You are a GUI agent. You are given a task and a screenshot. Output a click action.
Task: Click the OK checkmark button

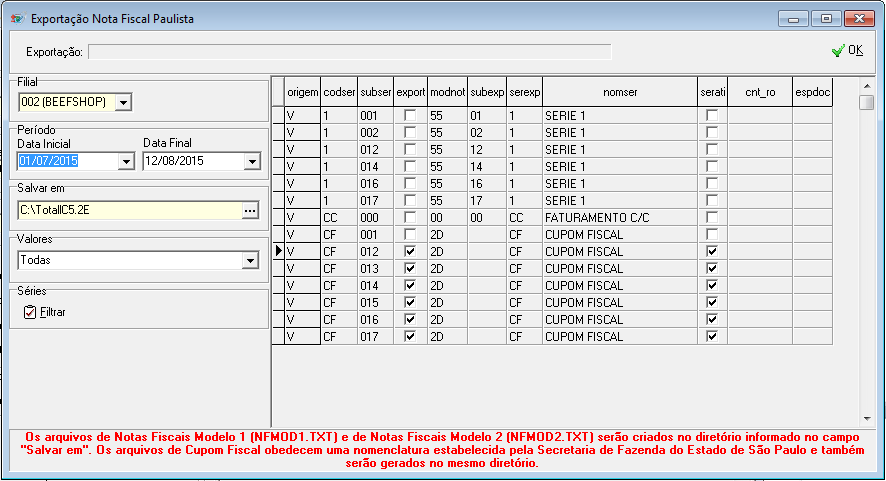point(847,51)
